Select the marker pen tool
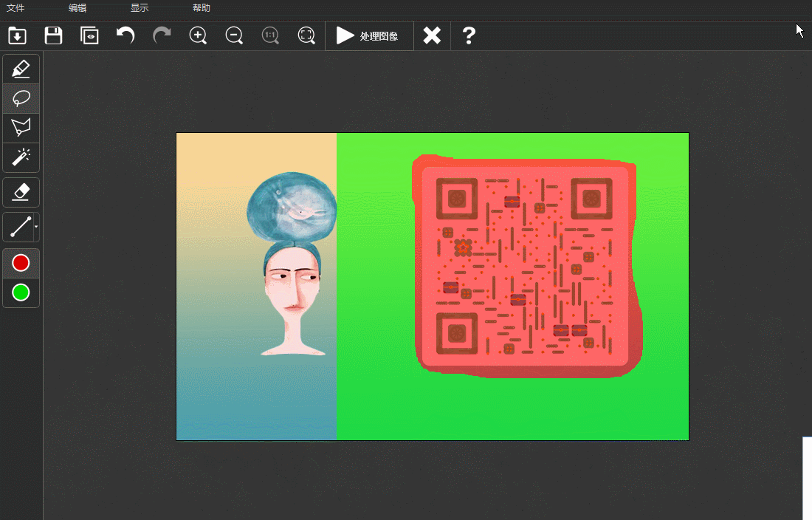 [x=21, y=69]
